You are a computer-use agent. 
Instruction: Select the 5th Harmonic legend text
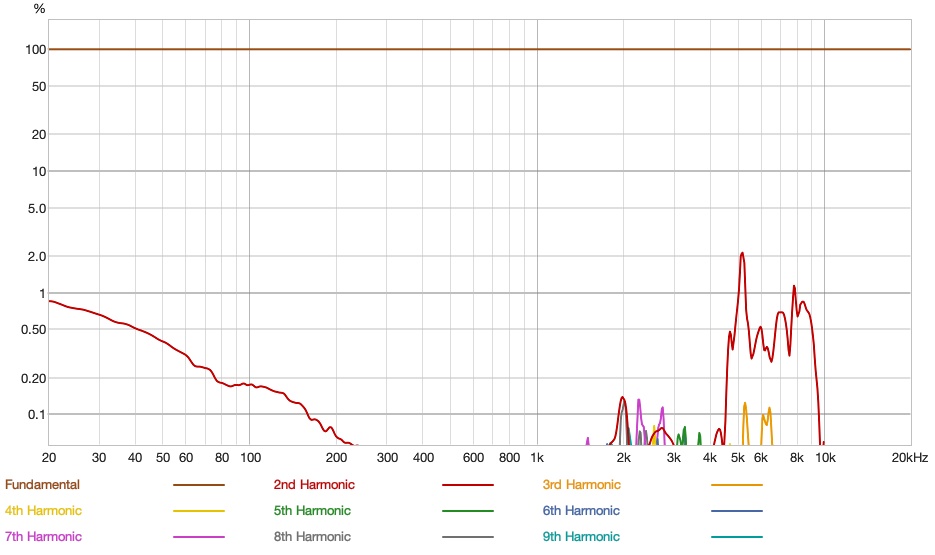pos(312,511)
